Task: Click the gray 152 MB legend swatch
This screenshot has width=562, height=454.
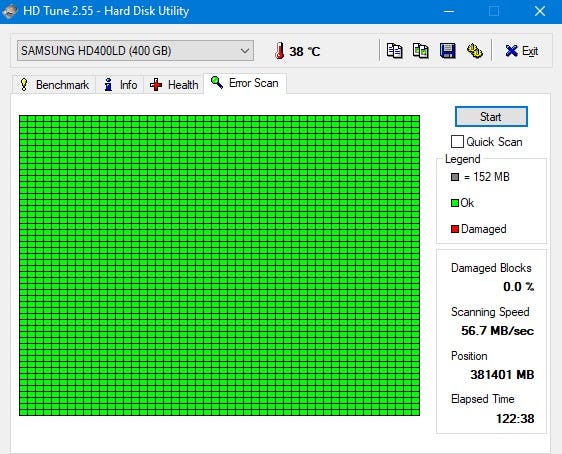Action: click(455, 177)
